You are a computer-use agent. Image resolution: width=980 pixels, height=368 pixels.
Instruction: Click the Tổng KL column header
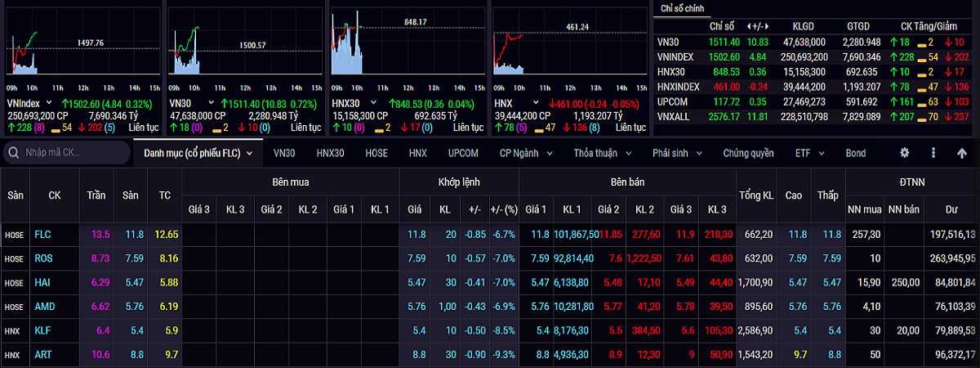[756, 195]
